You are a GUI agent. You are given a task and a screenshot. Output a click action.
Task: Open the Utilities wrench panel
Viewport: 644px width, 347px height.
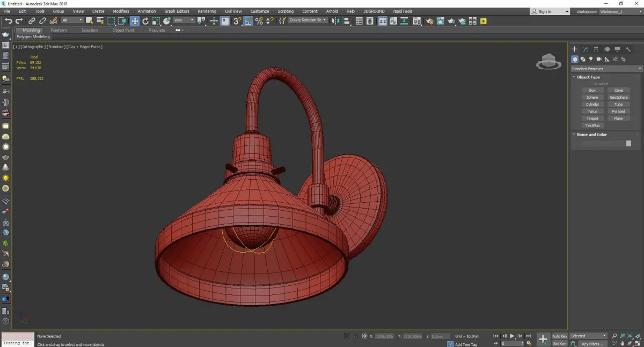[x=628, y=49]
